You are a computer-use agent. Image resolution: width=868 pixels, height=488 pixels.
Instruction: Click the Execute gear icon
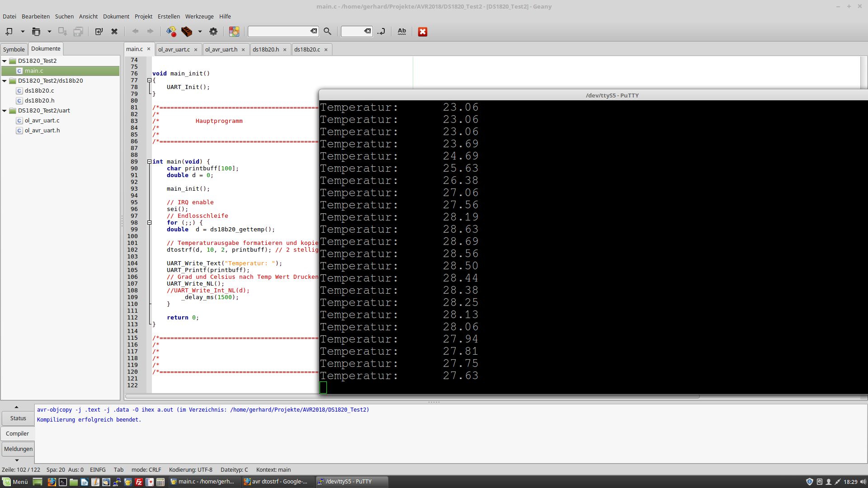[213, 32]
